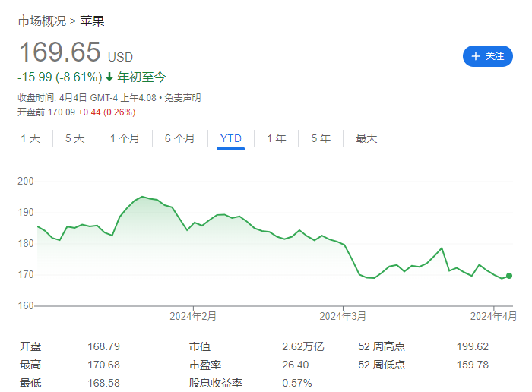Image resolution: width=532 pixels, height=392 pixels.
Task: Open the 免责声明 disclaimer link
Action: pyautogui.click(x=182, y=98)
